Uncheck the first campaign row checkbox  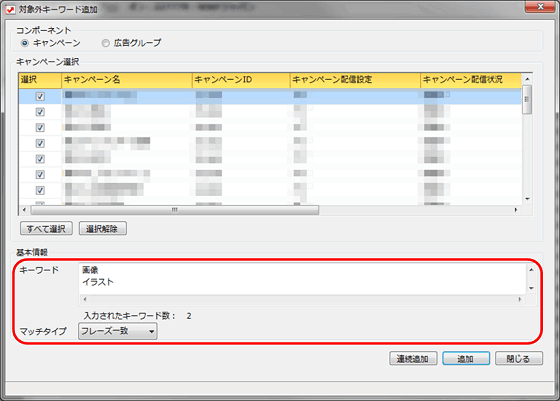pos(40,96)
